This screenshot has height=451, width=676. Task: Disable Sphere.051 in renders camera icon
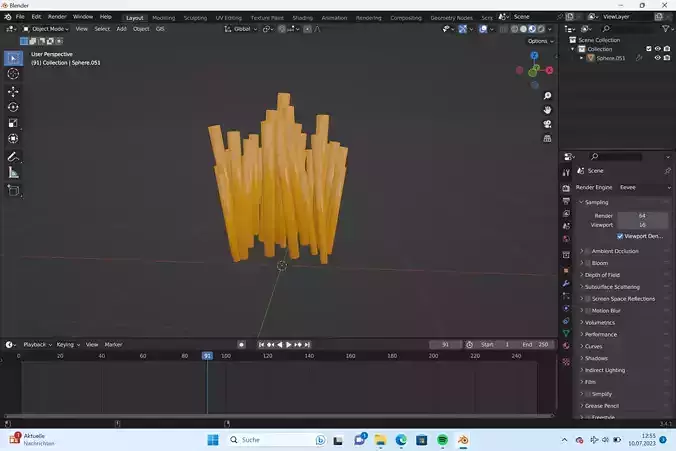[x=667, y=58]
